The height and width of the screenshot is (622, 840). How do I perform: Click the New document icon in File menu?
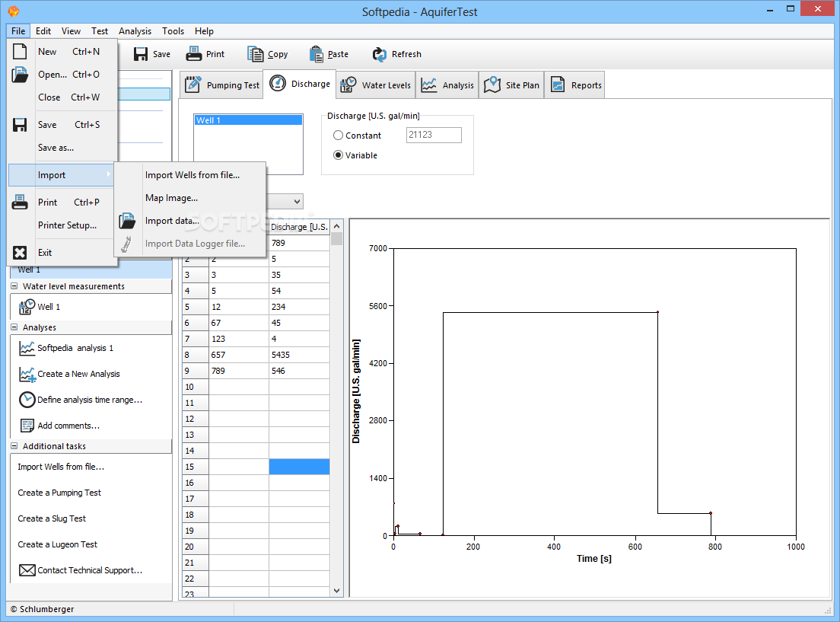(20, 52)
